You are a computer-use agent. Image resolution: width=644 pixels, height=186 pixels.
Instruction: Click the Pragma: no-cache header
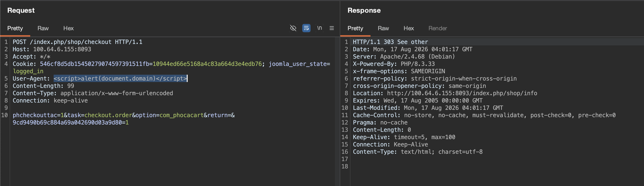tap(380, 122)
